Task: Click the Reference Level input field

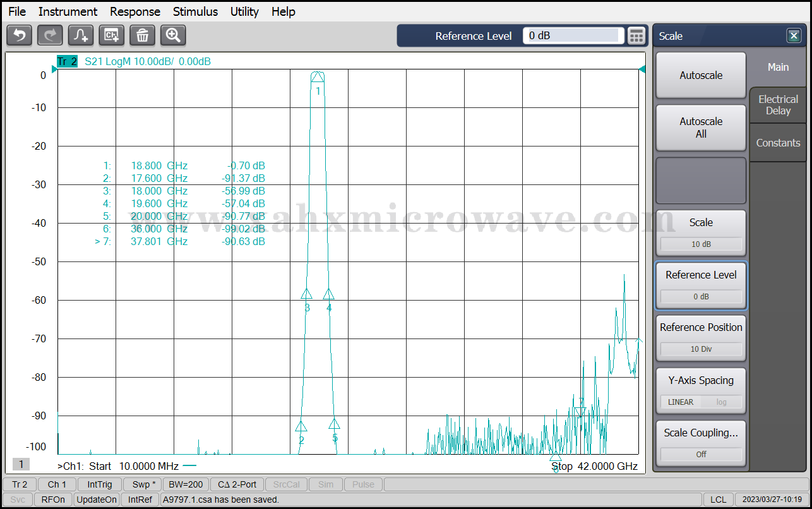Action: (x=573, y=35)
